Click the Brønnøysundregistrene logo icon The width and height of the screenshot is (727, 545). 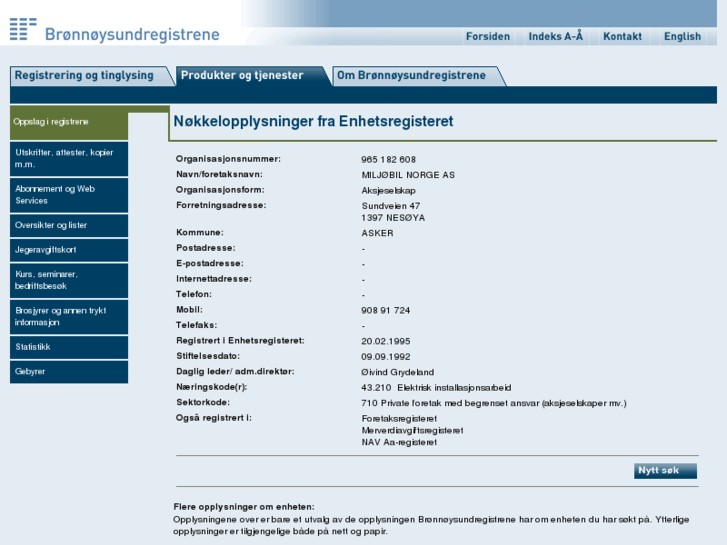pyautogui.click(x=23, y=29)
